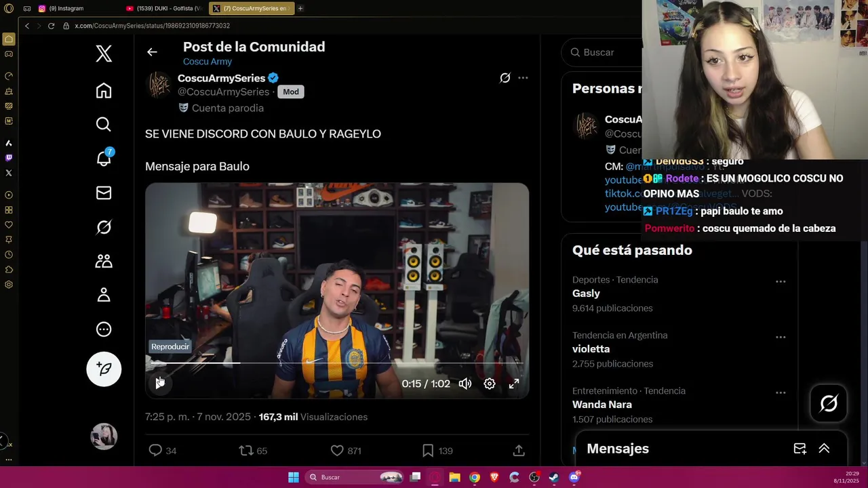Open the Explore search icon in sidebar
This screenshot has height=488, width=868.
click(x=104, y=124)
